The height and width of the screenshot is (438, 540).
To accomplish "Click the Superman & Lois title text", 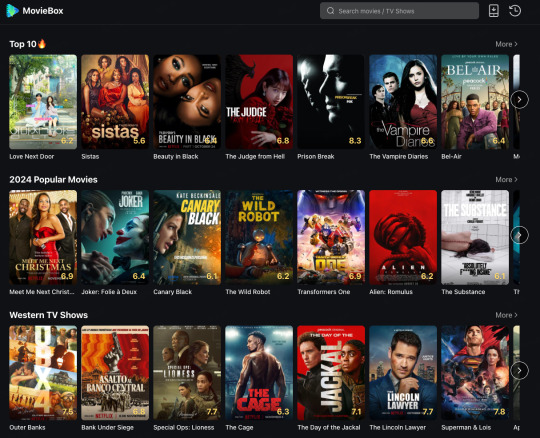I will [x=466, y=427].
